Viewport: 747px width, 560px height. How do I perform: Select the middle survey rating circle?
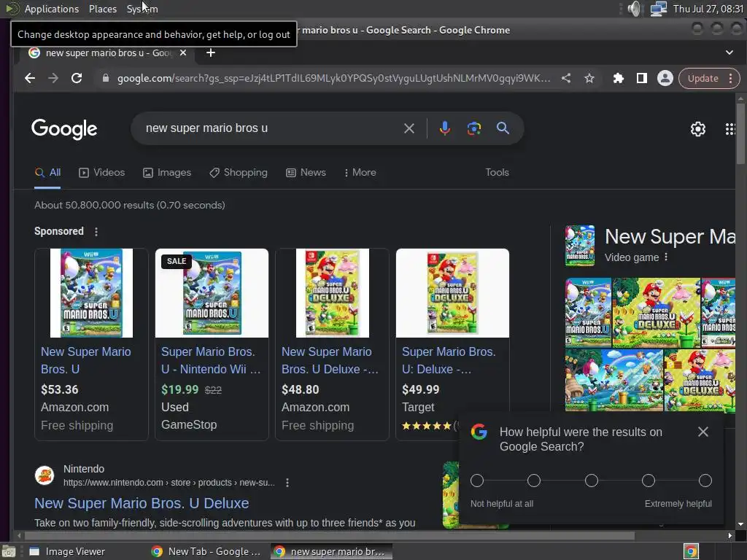click(591, 481)
